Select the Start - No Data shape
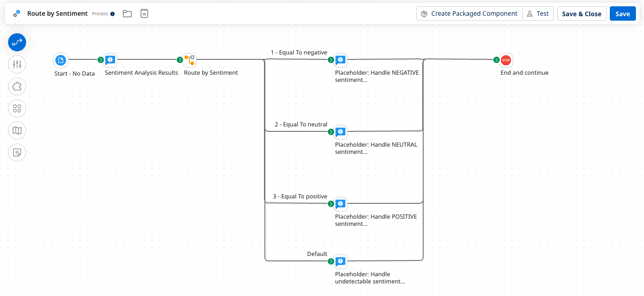 click(x=61, y=60)
